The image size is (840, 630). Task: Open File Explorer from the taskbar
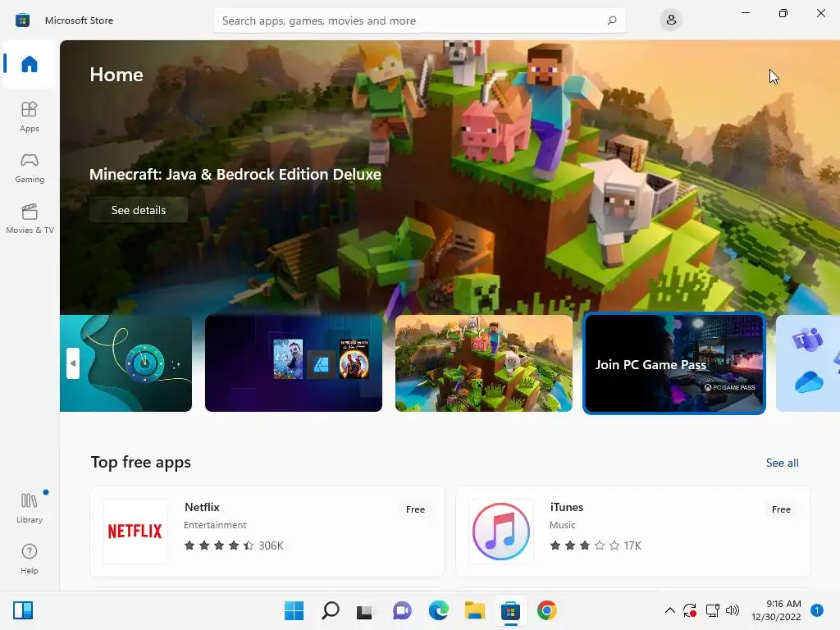(475, 610)
